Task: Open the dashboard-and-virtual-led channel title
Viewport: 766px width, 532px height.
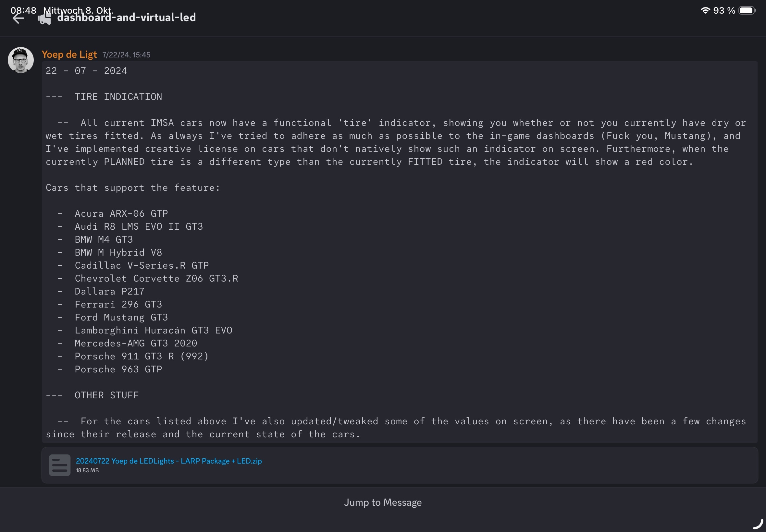Action: tap(126, 17)
